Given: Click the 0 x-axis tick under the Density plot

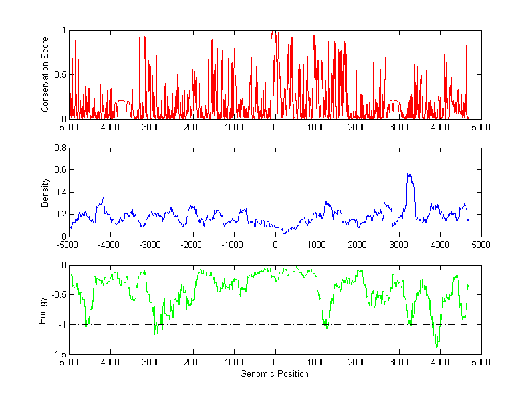Looking at the screenshot, I should 275,245.
